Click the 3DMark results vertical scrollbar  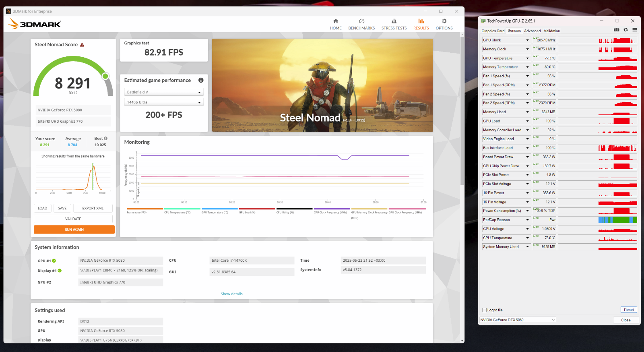[x=462, y=121]
